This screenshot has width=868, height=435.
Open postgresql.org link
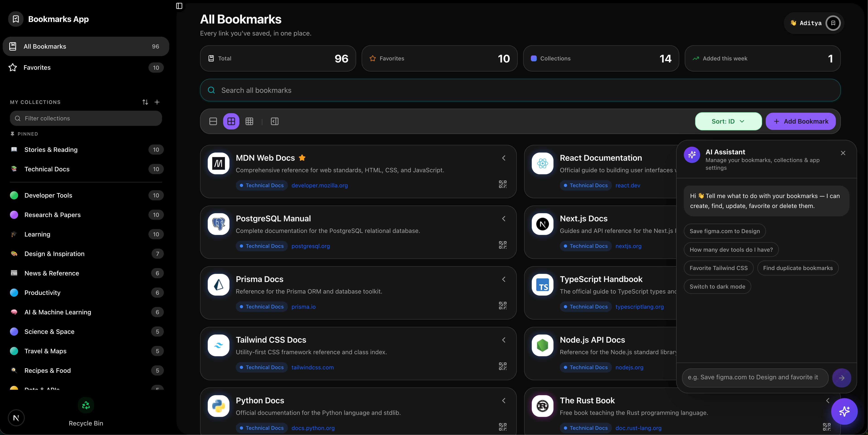(x=310, y=246)
